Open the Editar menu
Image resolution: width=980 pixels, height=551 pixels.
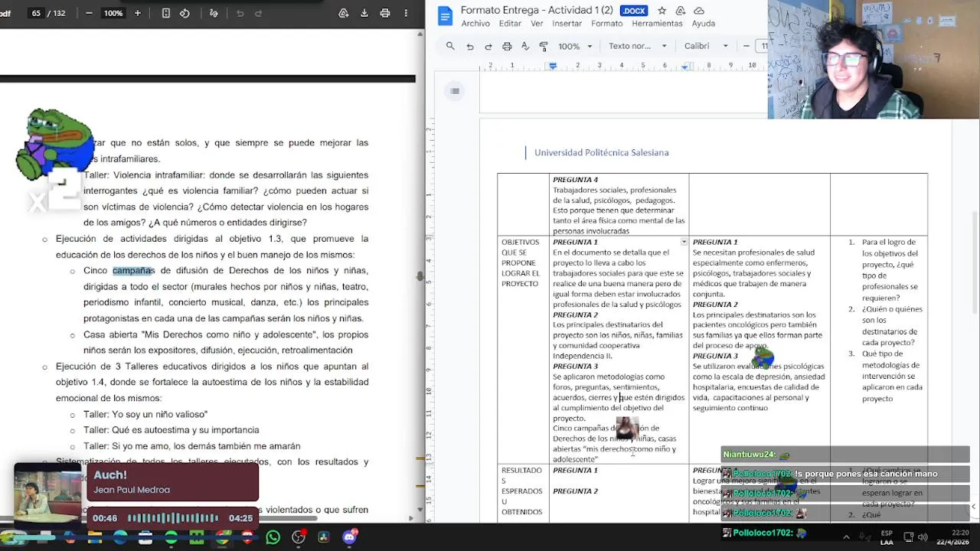tap(510, 24)
